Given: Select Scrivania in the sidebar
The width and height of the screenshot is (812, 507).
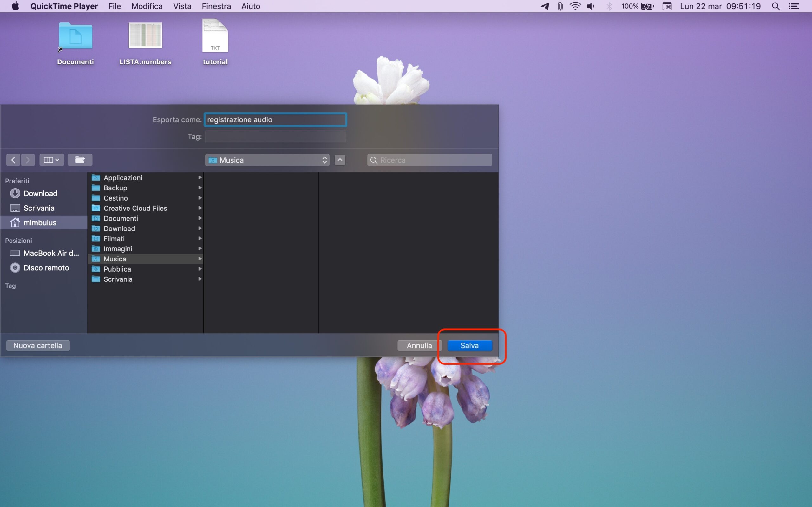Looking at the screenshot, I should [x=39, y=208].
